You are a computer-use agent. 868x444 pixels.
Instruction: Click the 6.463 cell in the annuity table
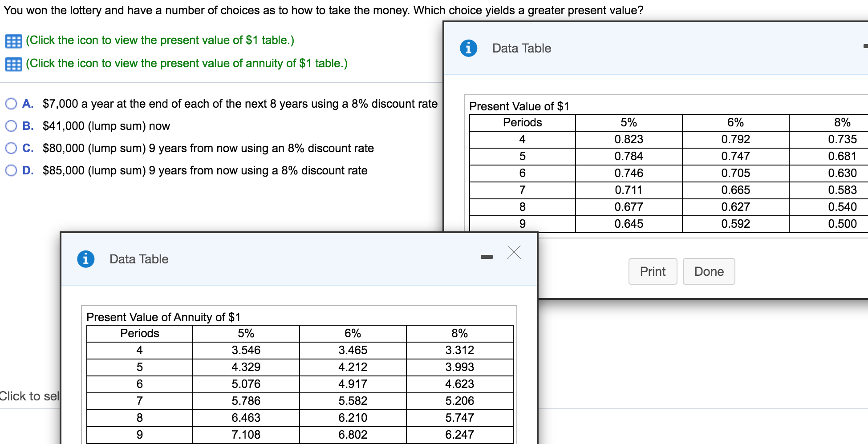pyautogui.click(x=246, y=418)
